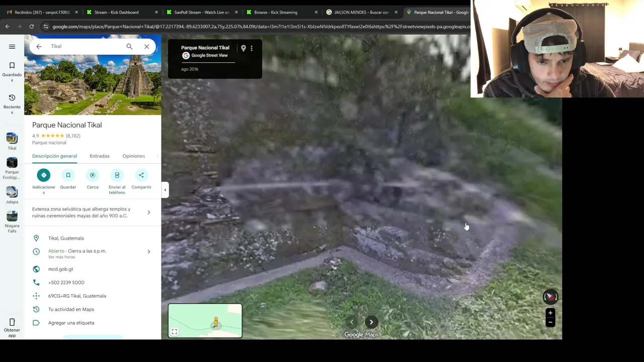This screenshot has width=644, height=362.
Task: Click Agregar una etiqueta
Action: pyautogui.click(x=71, y=323)
